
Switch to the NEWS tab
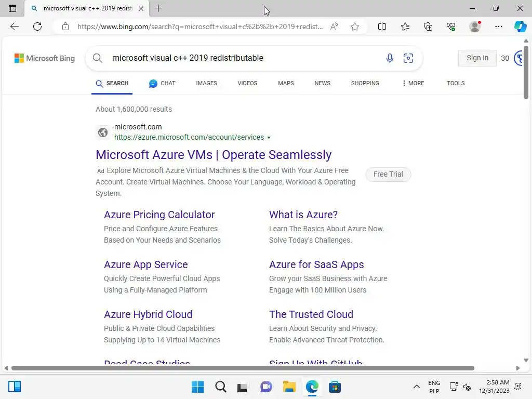[322, 83]
